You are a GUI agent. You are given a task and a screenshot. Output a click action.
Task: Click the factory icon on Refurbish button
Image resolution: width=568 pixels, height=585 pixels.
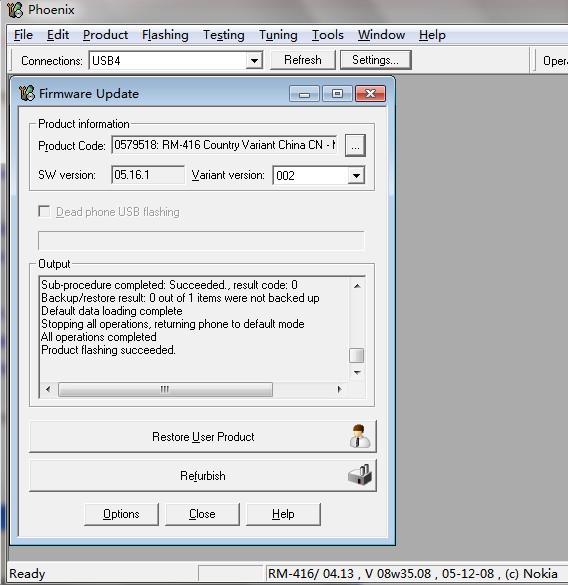click(360, 475)
